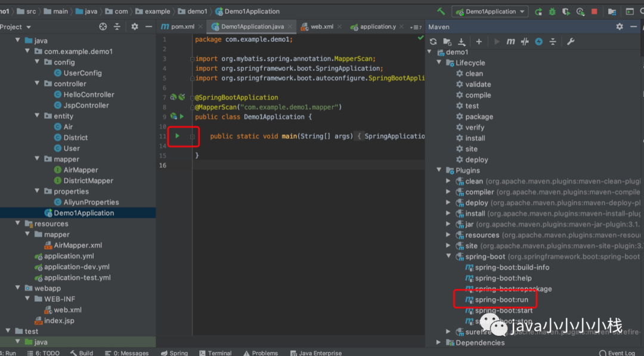This screenshot has height=356, width=644.
Task: Open the Project Structure dialog icon
Action: [x=612, y=11]
